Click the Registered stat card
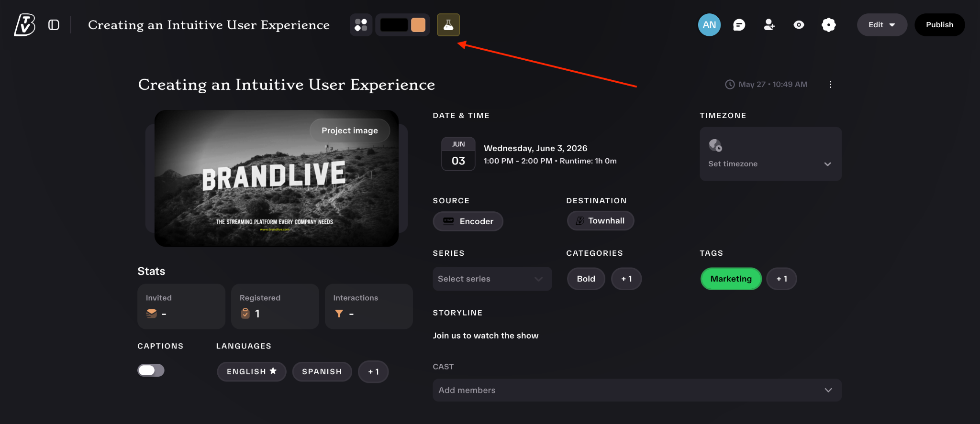 [275, 306]
